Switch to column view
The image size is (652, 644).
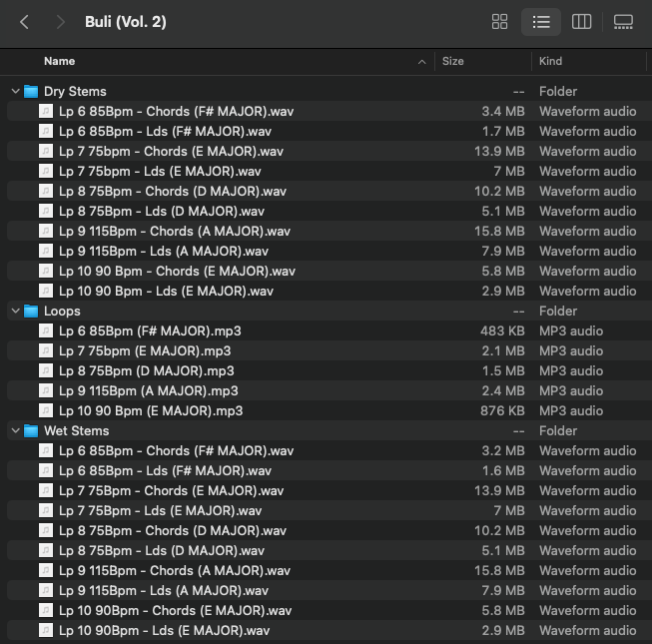(x=581, y=22)
